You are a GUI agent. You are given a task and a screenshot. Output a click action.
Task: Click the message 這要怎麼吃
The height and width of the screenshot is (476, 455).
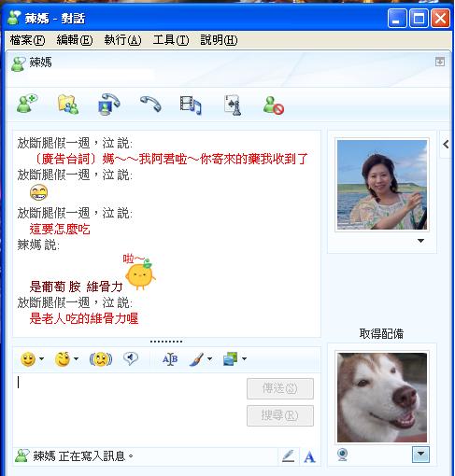[60, 230]
